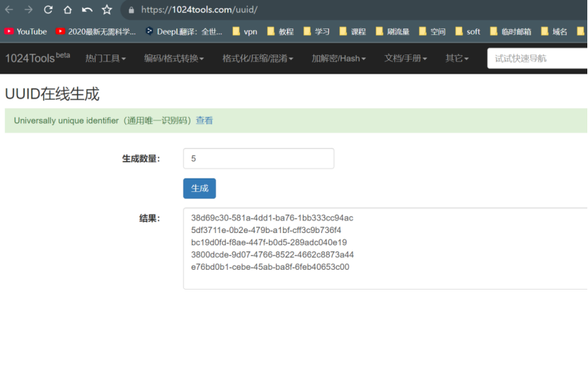Click the address bar URL 1024tools.com/uuid/
Image resolution: width=588 pixels, height=381 pixels.
pos(199,10)
